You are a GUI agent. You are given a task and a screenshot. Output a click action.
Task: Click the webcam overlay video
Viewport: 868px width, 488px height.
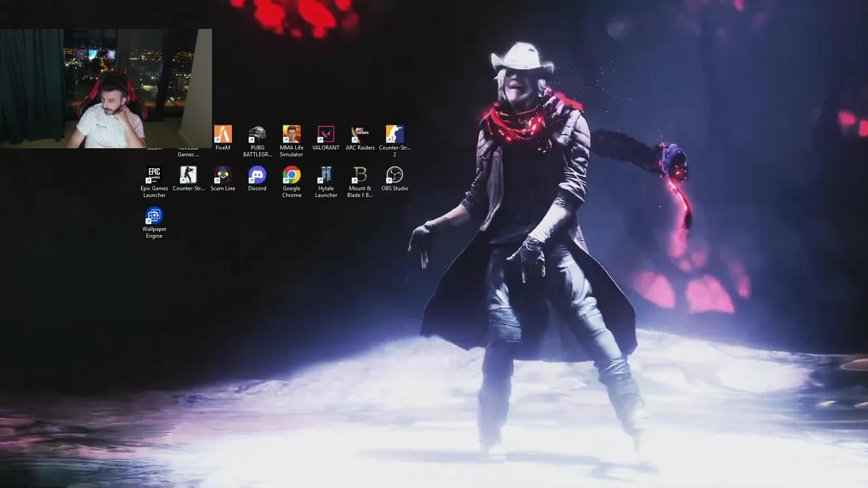[106, 88]
